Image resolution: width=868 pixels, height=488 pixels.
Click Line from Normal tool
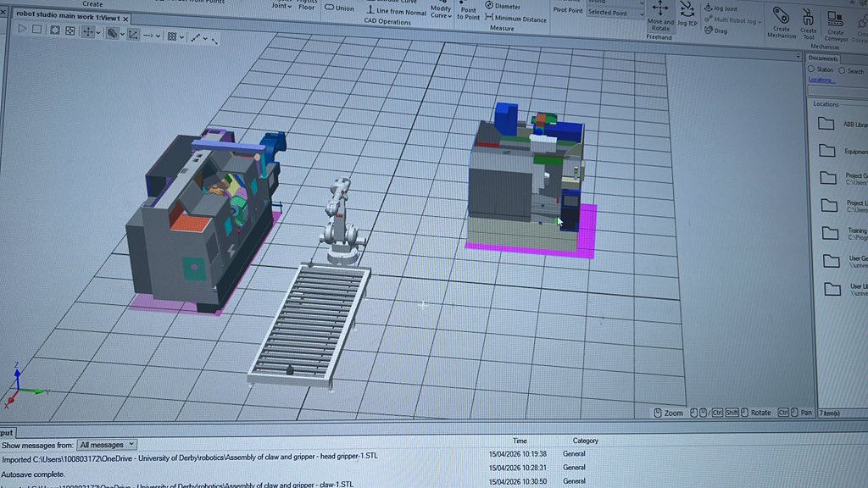click(x=397, y=11)
